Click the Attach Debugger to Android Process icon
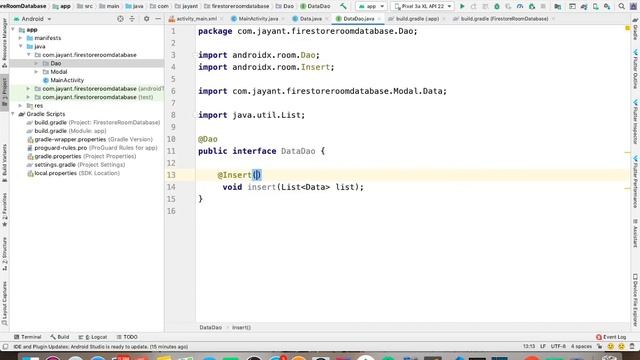The image size is (640, 360). click(531, 6)
